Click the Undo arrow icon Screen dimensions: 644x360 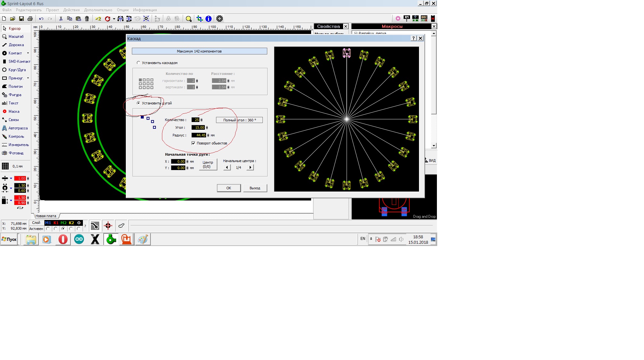41,19
